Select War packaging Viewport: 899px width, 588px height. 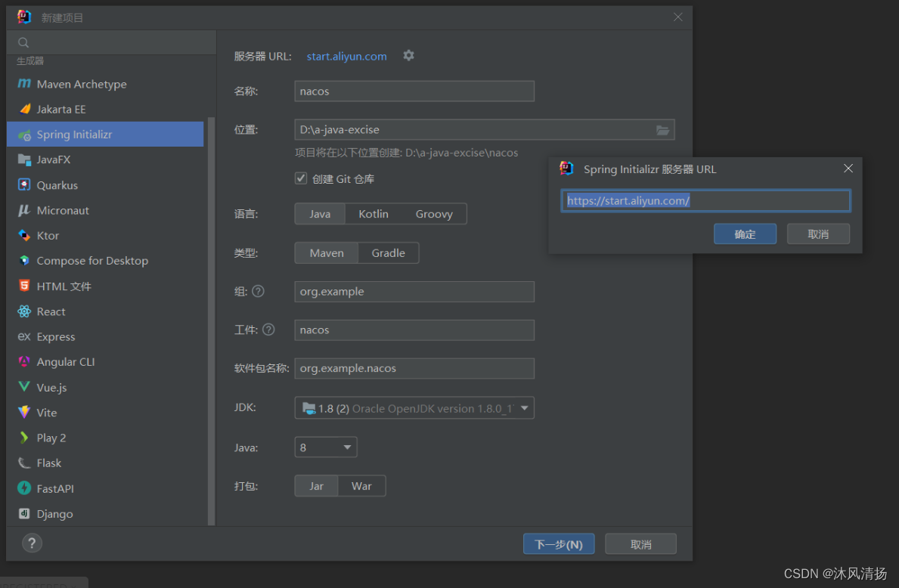(x=361, y=486)
